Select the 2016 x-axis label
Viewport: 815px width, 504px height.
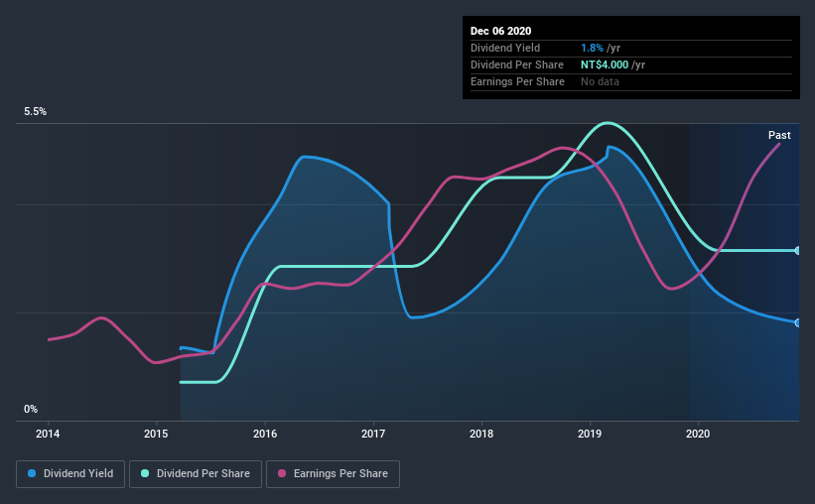click(265, 434)
